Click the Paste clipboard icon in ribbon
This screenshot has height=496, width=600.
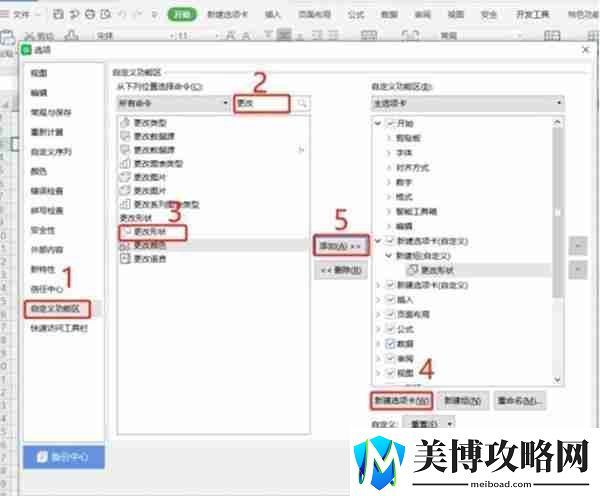7,38
